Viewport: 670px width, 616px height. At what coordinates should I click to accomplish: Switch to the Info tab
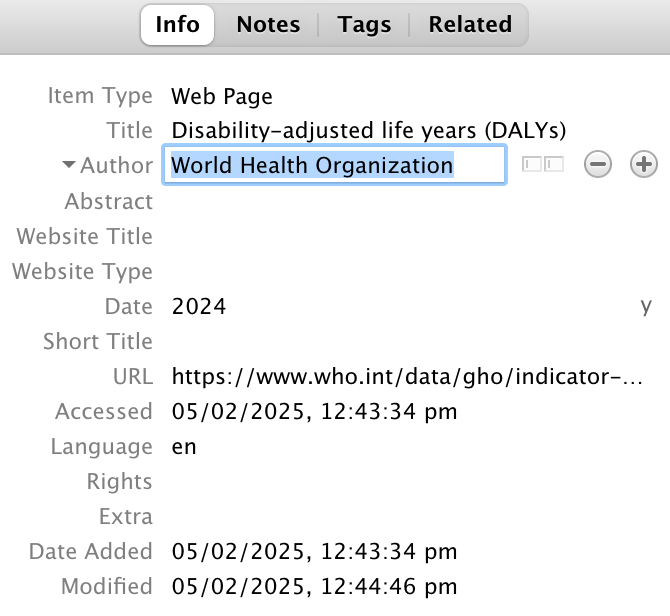coord(177,25)
